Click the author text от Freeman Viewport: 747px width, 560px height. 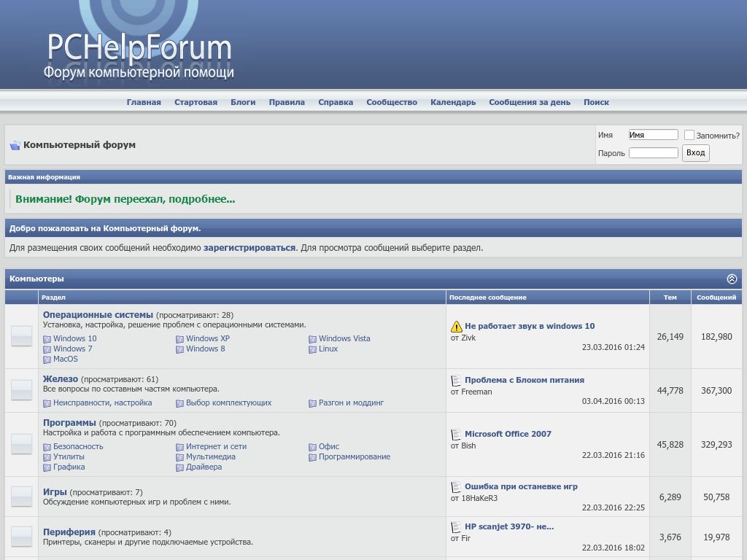coord(471,392)
